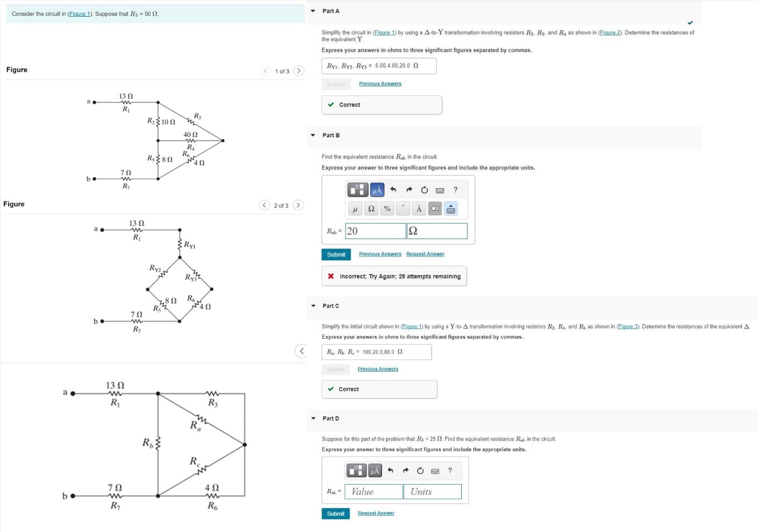Collapse the Part A section
The height and width of the screenshot is (532, 758).
coord(313,11)
